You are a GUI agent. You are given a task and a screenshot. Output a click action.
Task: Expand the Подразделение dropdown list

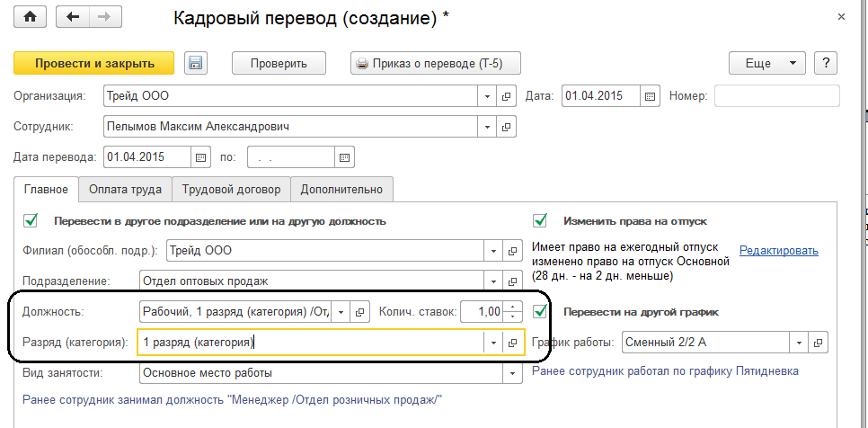[x=491, y=281]
